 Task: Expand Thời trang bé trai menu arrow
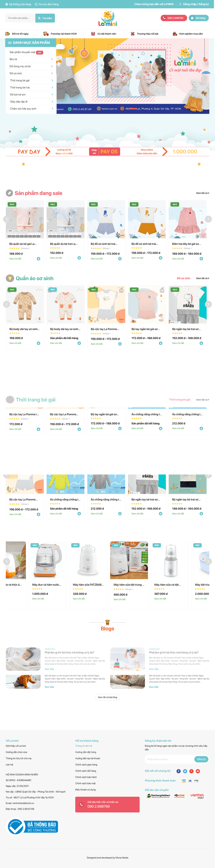pos(52,88)
